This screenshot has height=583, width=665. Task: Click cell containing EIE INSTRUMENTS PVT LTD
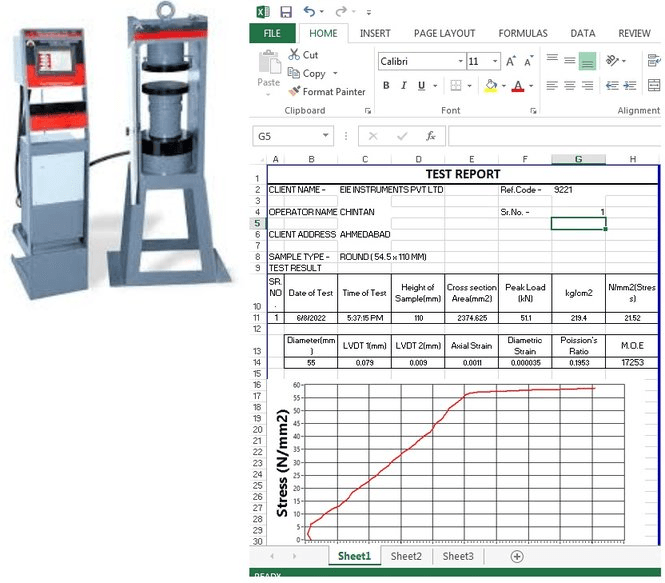point(391,190)
